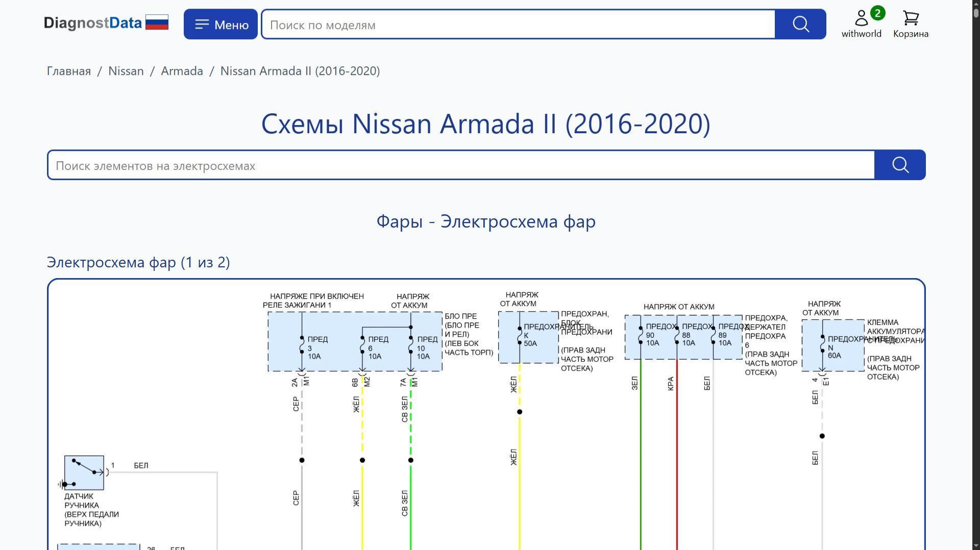Viewport: 980px width, 550px height.
Task: Open the Armada breadcrumb link
Action: tap(182, 71)
